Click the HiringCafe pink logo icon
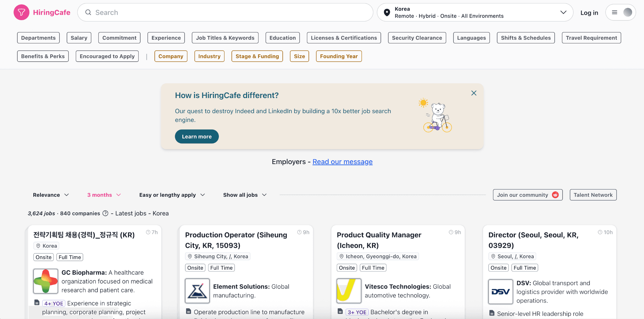This screenshot has width=644, height=319. point(21,12)
